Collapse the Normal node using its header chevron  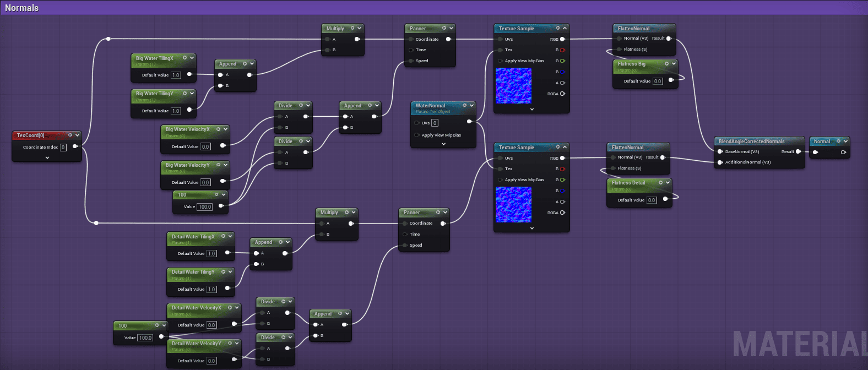point(845,142)
